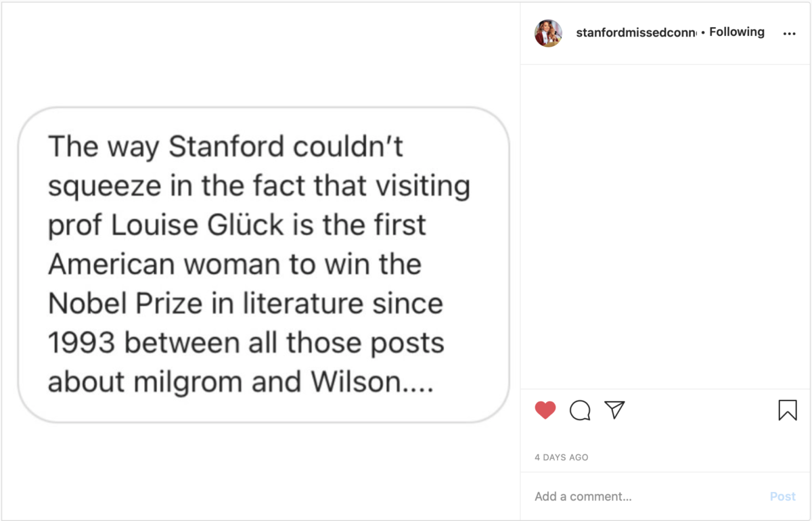Unlike the post with the red heart
Viewport: 812px width, 521px height.
click(545, 410)
